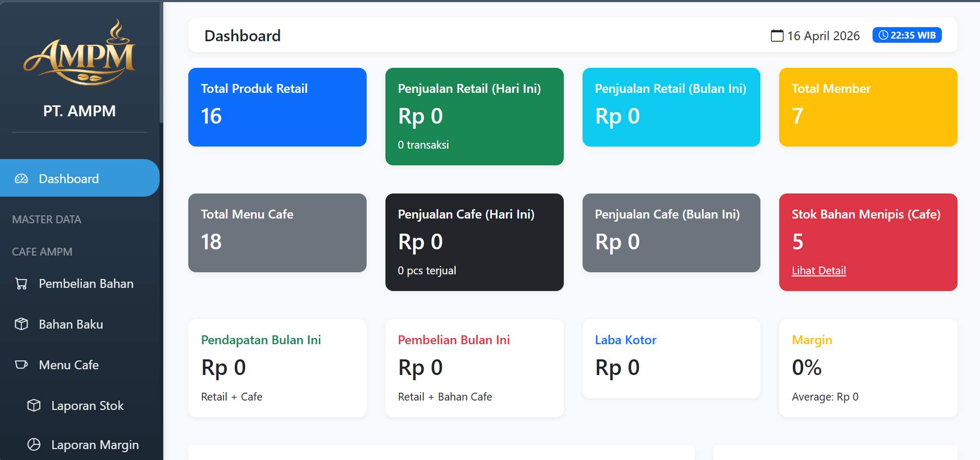Select the Total Produk Retail blue card
980x460 pixels.
point(277,107)
